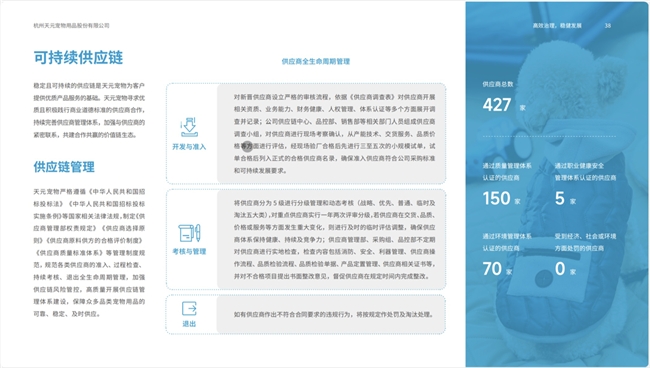Click the 供应商全生命周期管理 diagram title

(x=316, y=61)
